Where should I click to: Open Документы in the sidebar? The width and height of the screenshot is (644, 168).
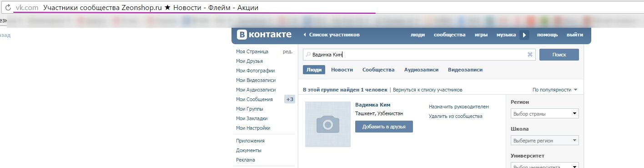(x=249, y=150)
